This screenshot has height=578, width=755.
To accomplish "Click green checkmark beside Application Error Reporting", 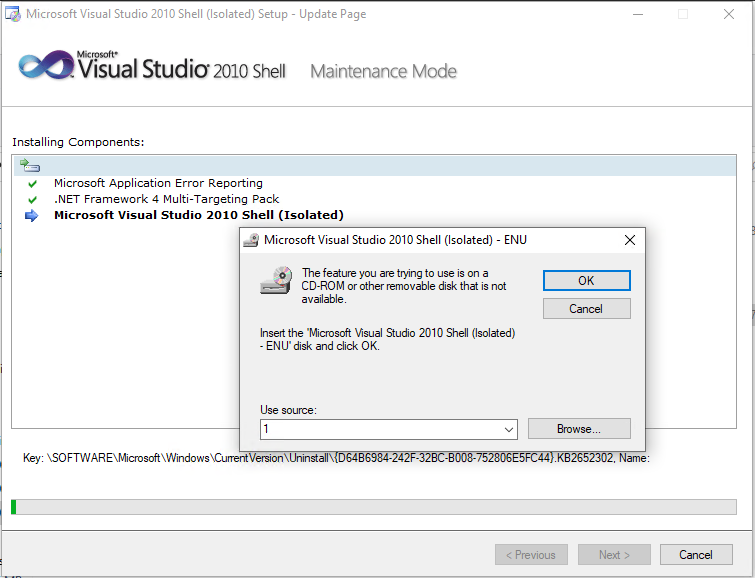I will pos(32,184).
